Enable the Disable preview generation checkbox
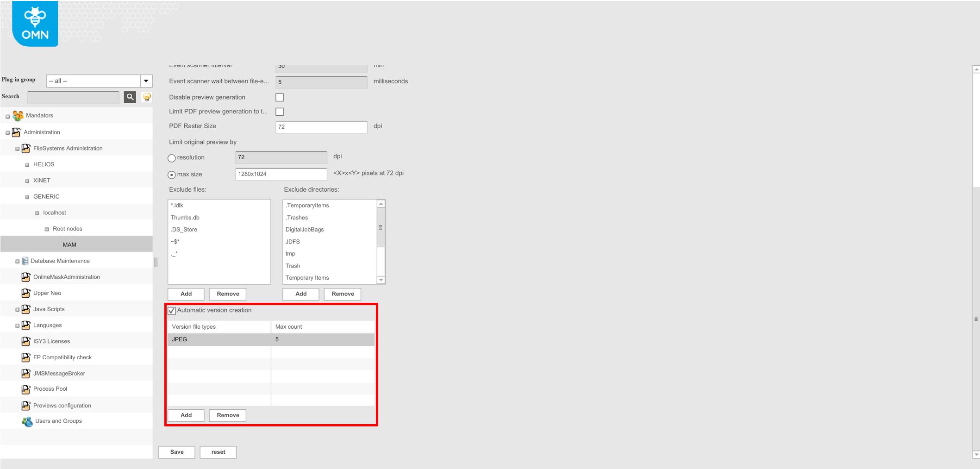The height and width of the screenshot is (469, 980). point(279,97)
